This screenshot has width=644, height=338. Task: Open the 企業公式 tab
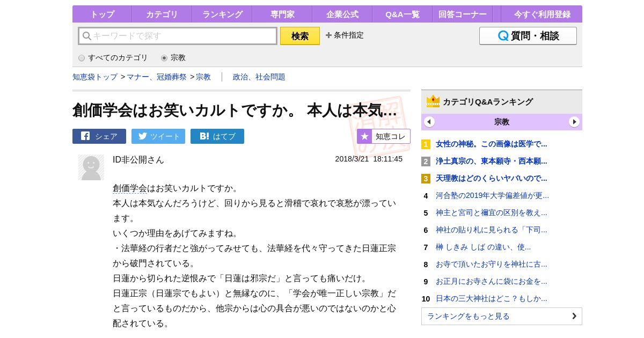click(342, 14)
